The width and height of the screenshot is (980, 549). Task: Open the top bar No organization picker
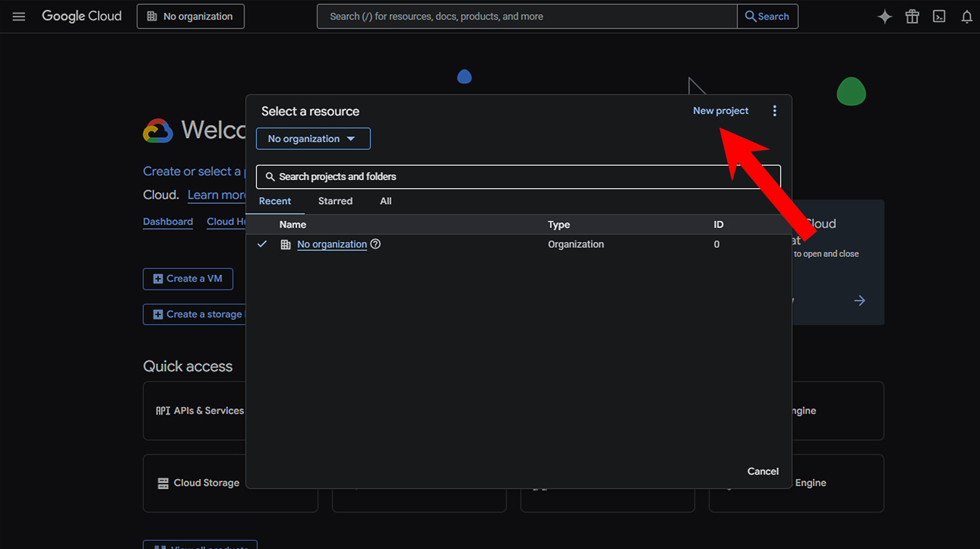(x=191, y=16)
